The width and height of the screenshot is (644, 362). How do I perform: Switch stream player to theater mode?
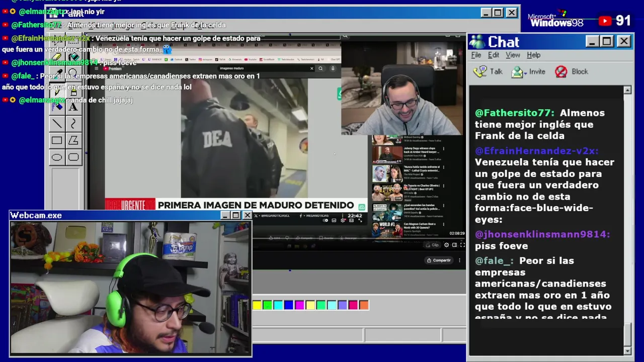pos(454,245)
